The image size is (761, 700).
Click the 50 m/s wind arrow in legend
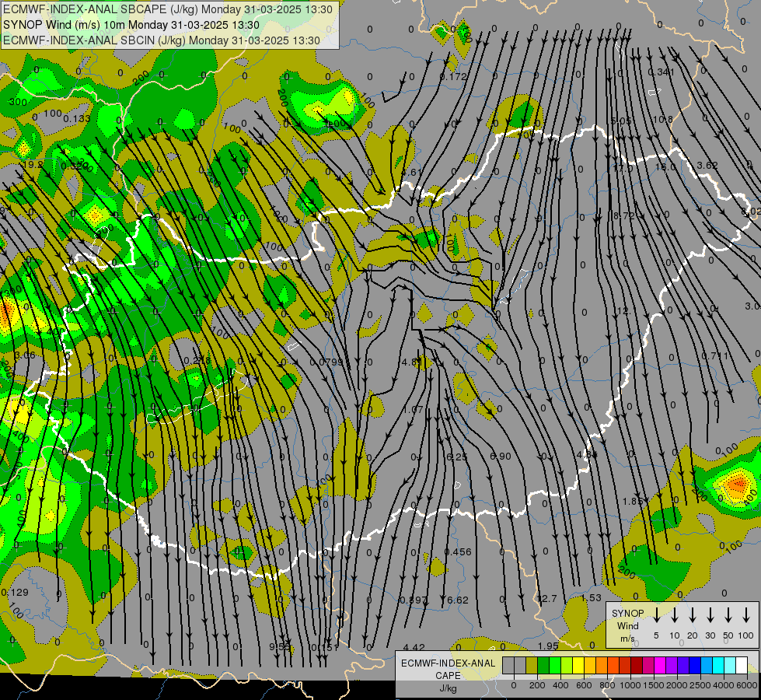point(728,615)
